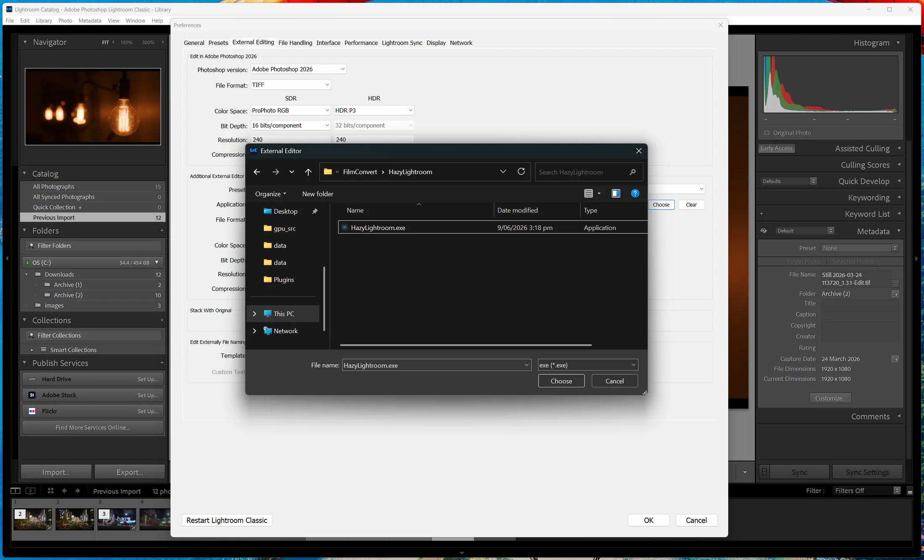Click the Early Access button
Viewport: 924px width, 560px height.
tap(776, 148)
